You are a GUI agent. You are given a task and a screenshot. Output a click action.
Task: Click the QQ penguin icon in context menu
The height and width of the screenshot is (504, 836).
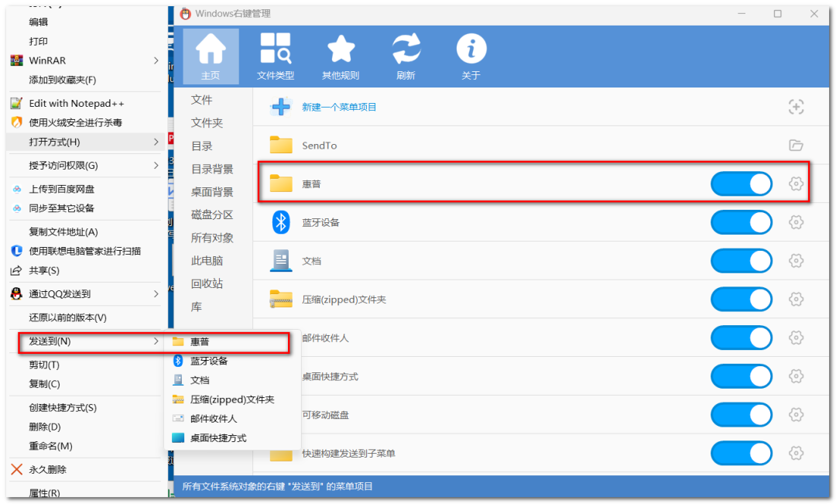pyautogui.click(x=16, y=293)
